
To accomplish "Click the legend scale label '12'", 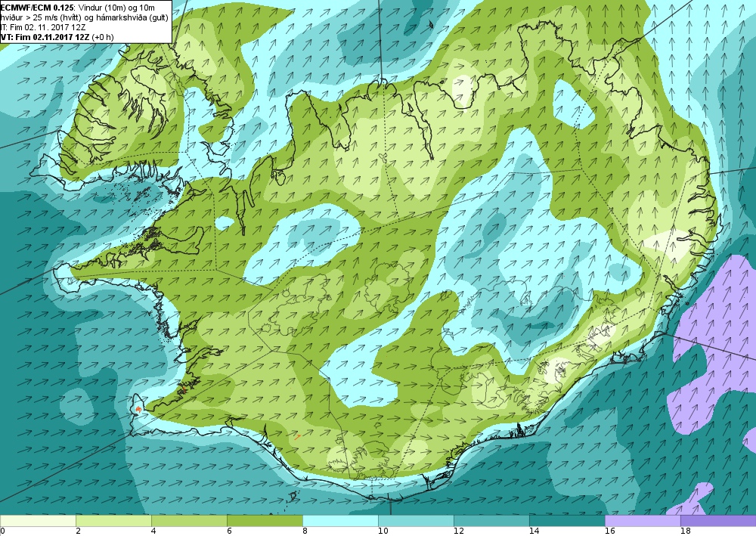I will [459, 531].
